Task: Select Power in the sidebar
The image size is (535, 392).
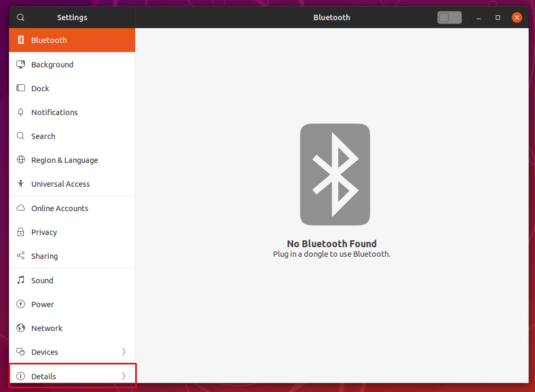Action: [72, 304]
